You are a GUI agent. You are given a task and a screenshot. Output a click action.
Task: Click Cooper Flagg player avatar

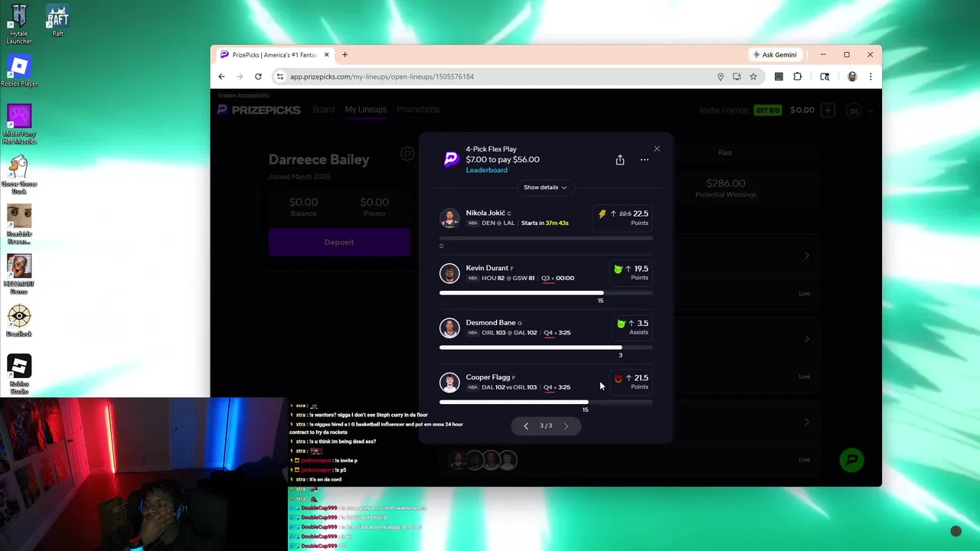(449, 382)
